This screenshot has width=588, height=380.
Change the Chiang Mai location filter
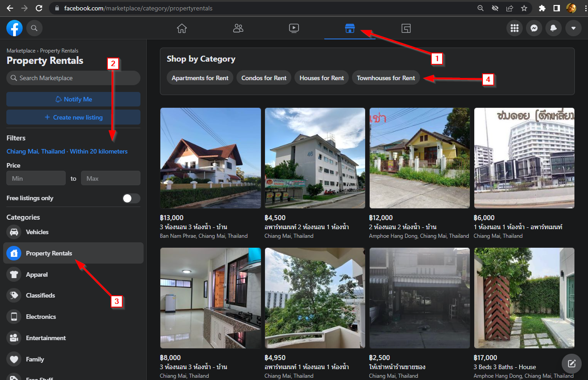[x=67, y=151]
